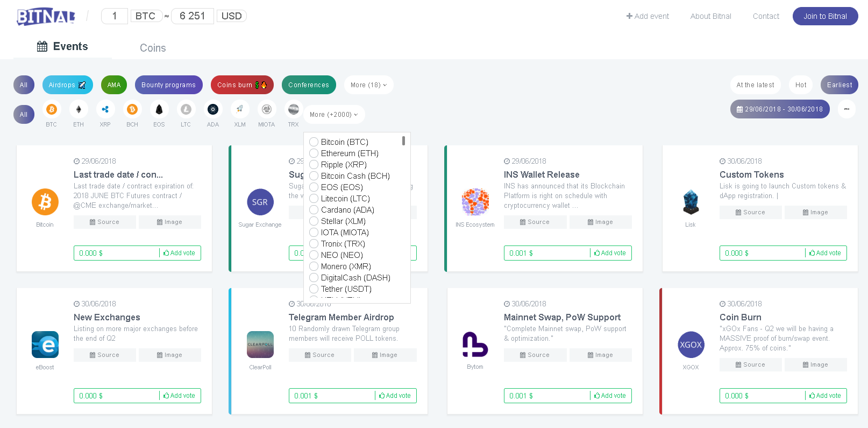This screenshot has width=868, height=428.
Task: Open the Contact link
Action: point(766,16)
